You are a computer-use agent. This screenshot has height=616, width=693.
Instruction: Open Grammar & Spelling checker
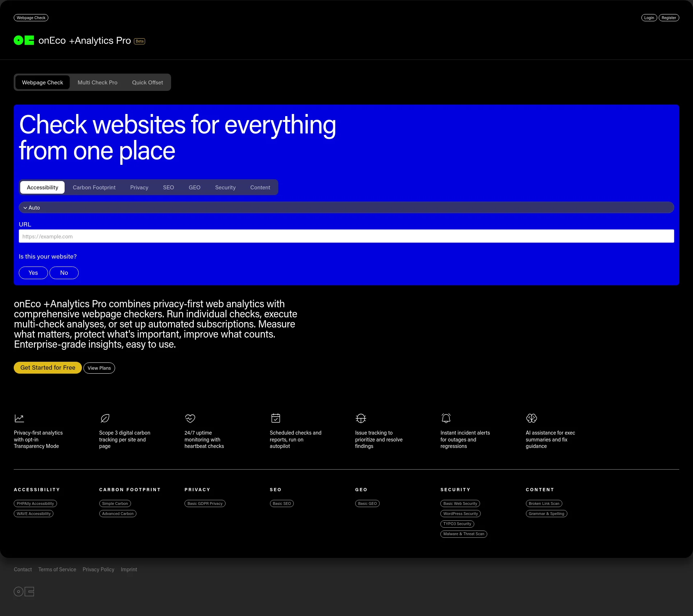point(546,514)
